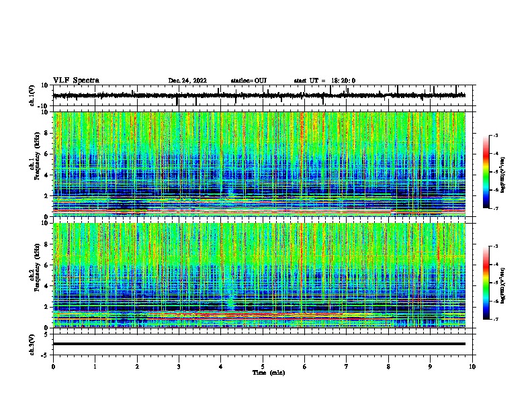
Task: Click time axis tick label "6"
Action: pyautogui.click(x=305, y=367)
